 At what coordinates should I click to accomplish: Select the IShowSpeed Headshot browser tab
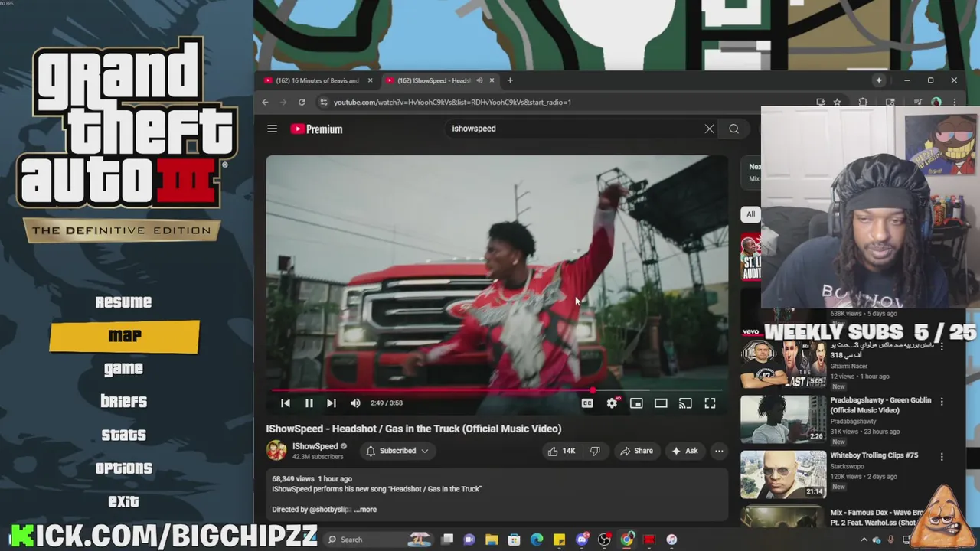tap(433, 80)
